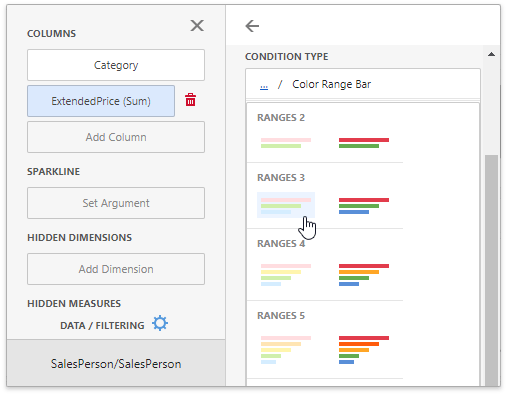
Task: Click the vertical scrollbar thumb
Action: (491, 270)
